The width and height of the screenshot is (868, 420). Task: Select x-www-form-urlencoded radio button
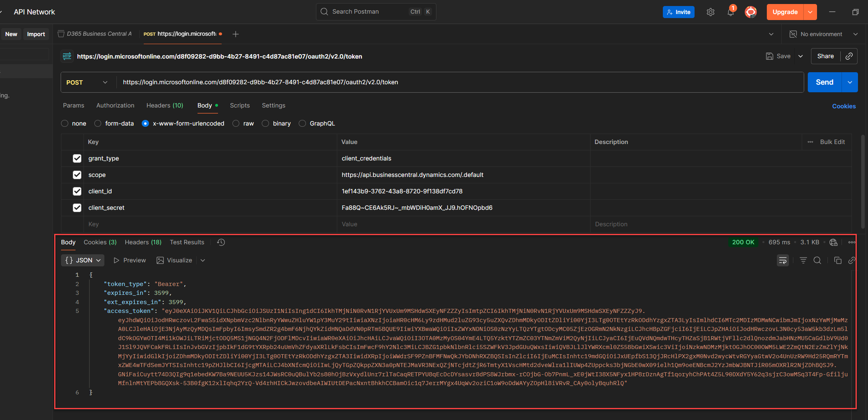(145, 124)
